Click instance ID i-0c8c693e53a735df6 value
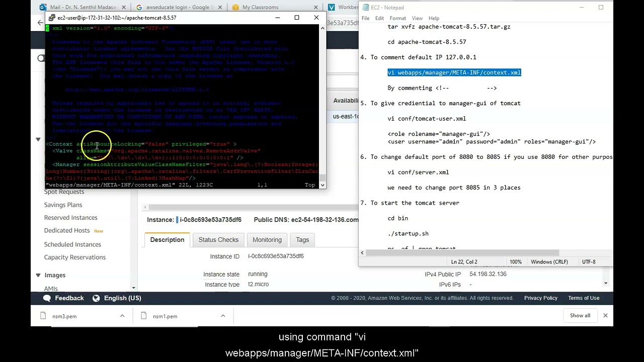 [276, 256]
